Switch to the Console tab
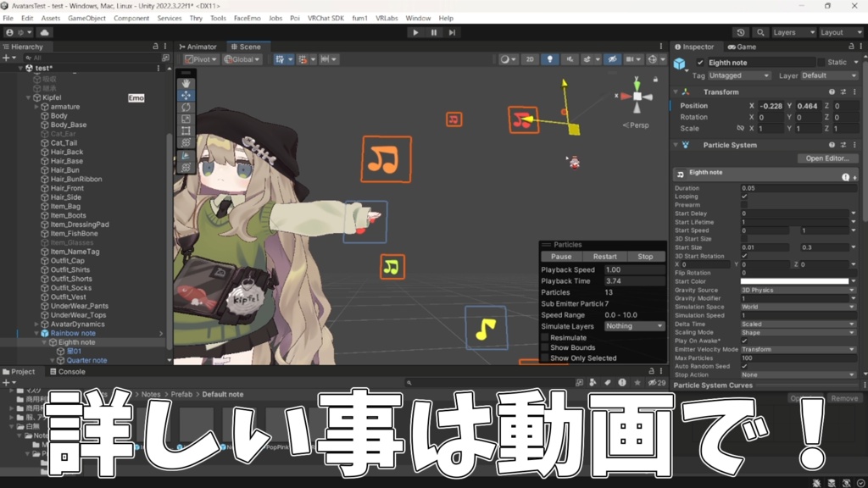 [68, 372]
